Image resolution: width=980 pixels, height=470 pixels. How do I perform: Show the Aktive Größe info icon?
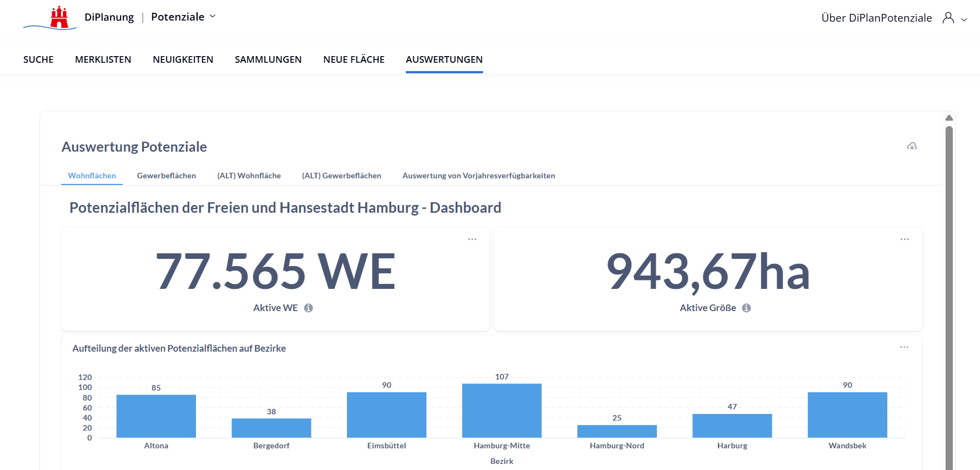[x=746, y=308]
